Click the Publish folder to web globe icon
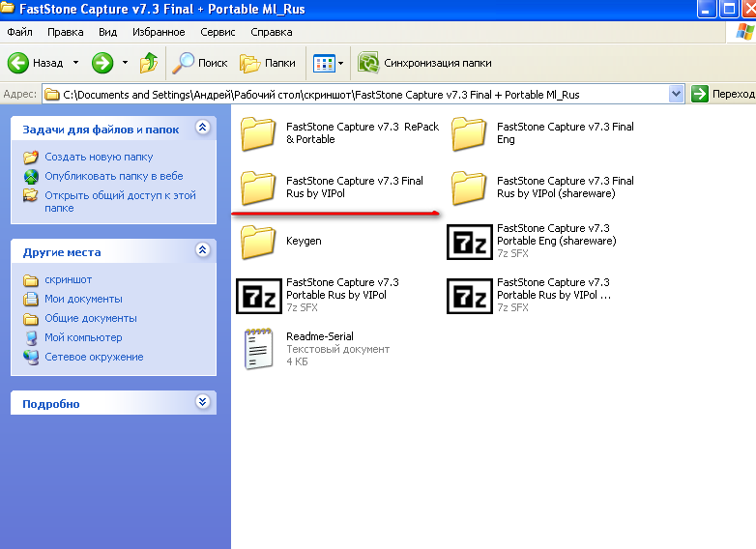 tap(31, 177)
